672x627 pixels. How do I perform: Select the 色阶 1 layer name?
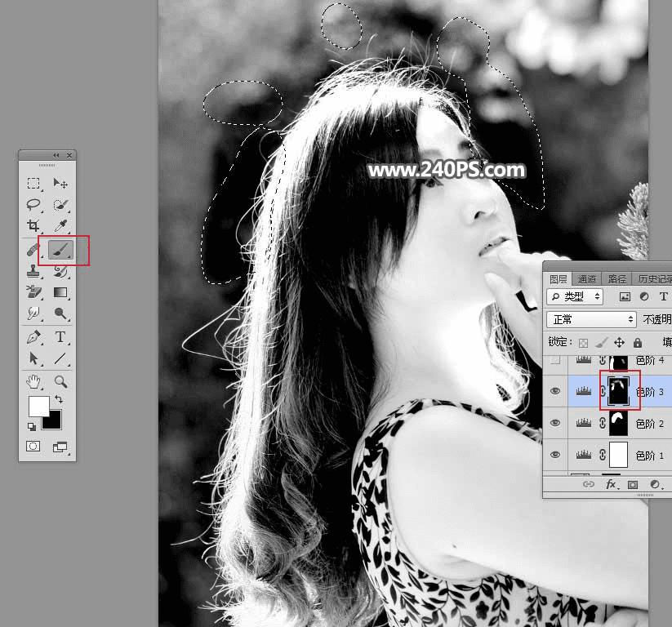coord(650,455)
